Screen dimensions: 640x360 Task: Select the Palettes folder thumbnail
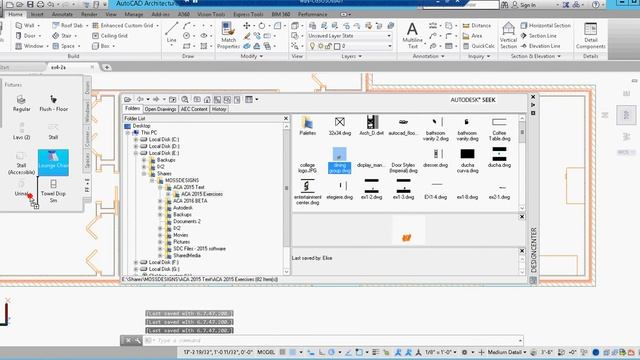[307, 126]
